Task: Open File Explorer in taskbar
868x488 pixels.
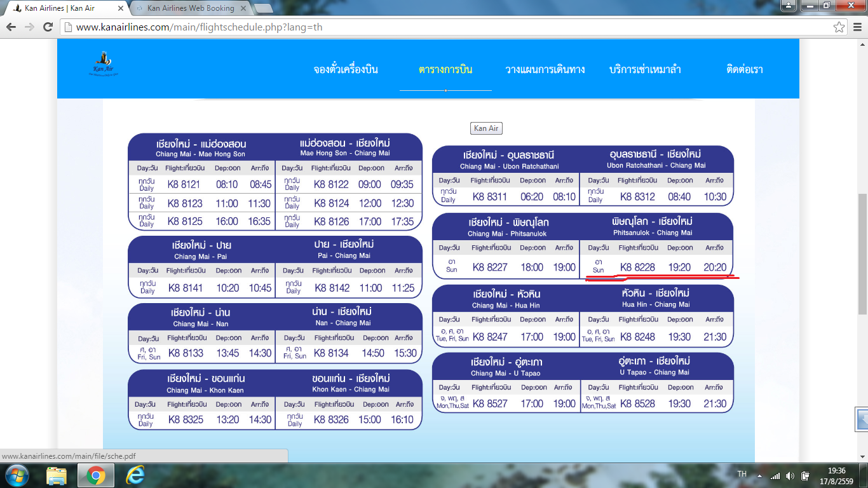Action: tap(57, 475)
